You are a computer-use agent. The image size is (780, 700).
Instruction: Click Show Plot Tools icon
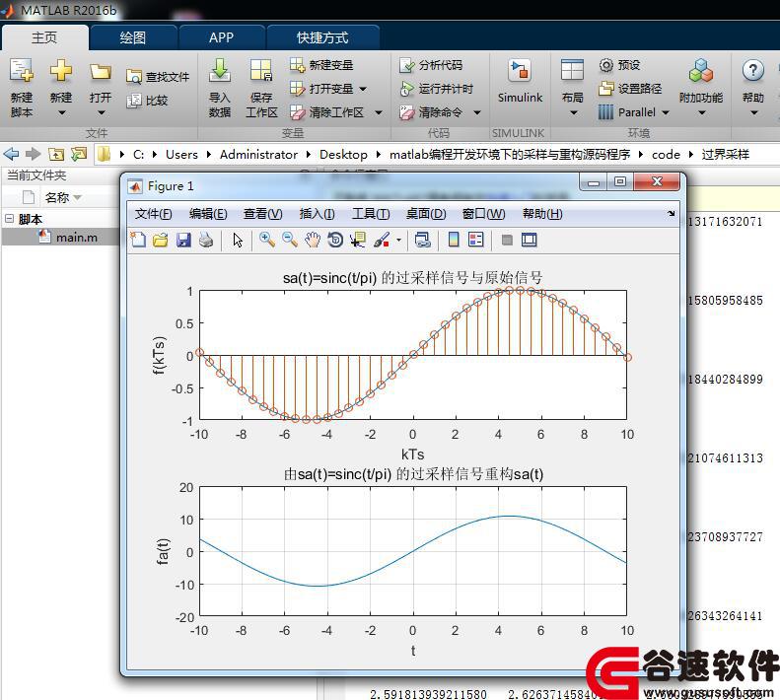[529, 240]
